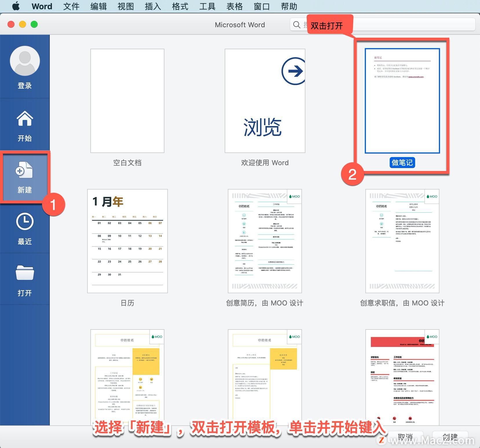Image resolution: width=480 pixels, height=448 pixels.
Task: Open the 视图 menu
Action: (x=126, y=6)
